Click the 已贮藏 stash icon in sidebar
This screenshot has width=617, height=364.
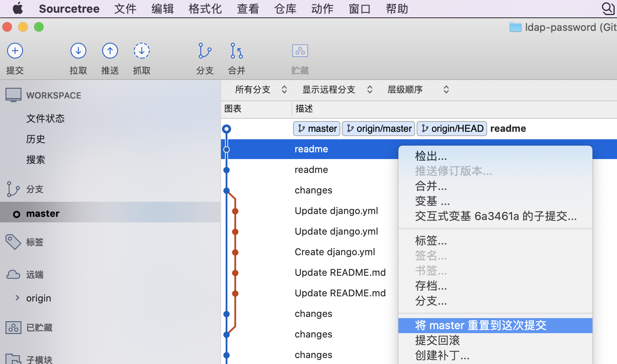13,328
